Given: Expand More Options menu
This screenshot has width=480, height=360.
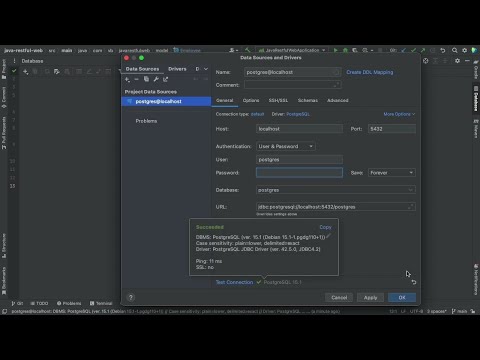Looking at the screenshot, I should tap(399, 114).
